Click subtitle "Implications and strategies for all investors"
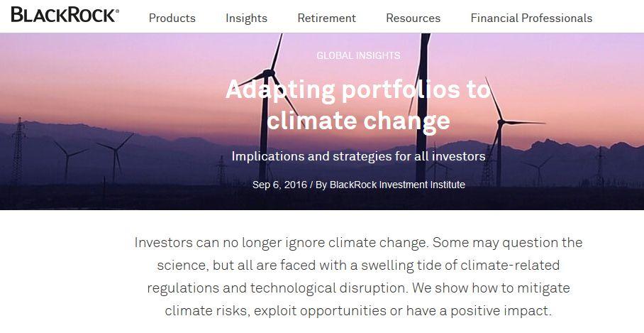The height and width of the screenshot is (333, 644). (x=359, y=156)
